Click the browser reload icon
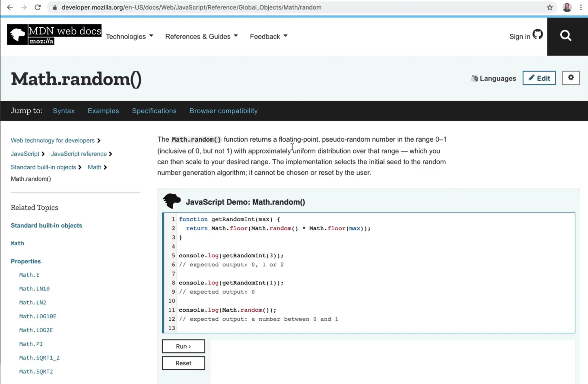588x384 pixels. (37, 7)
